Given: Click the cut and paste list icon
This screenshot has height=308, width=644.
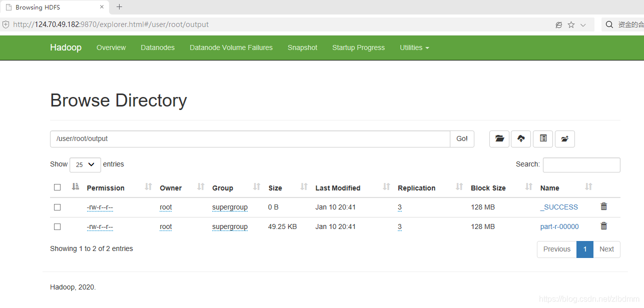Looking at the screenshot, I should pos(543,139).
